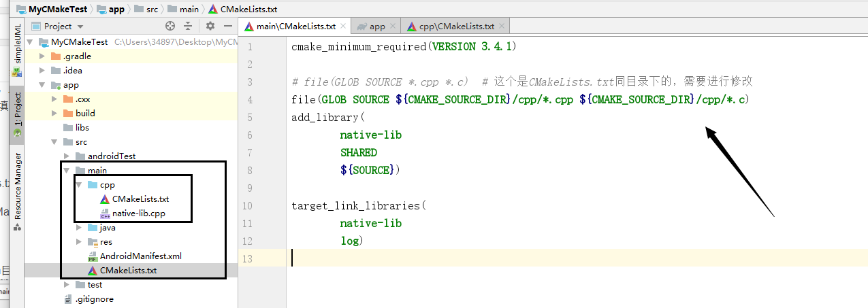Select the main folder in the tree

97,171
